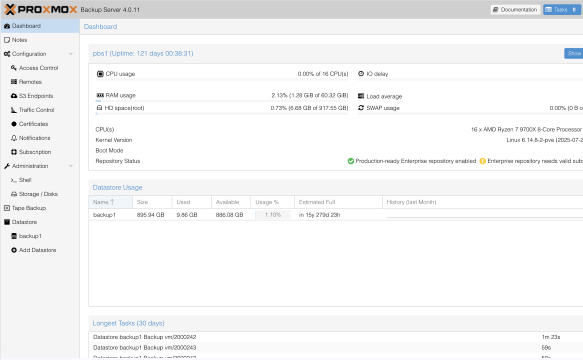
Task: Select the Backup vm/2000242 task row
Action: pyautogui.click(x=336, y=337)
